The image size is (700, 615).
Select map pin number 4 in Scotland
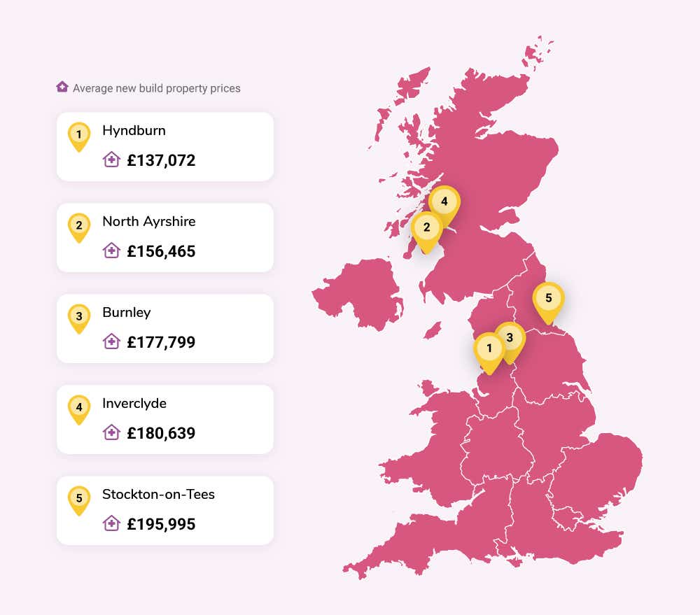click(x=444, y=205)
